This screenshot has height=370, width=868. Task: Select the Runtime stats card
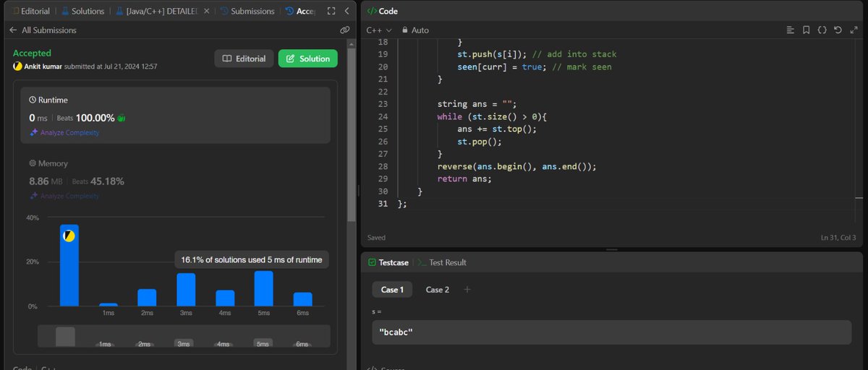(176, 116)
